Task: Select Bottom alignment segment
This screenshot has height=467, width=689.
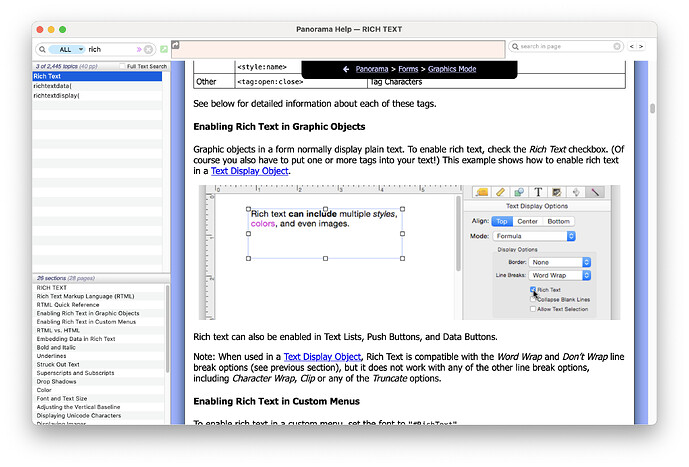Action: coord(558,222)
